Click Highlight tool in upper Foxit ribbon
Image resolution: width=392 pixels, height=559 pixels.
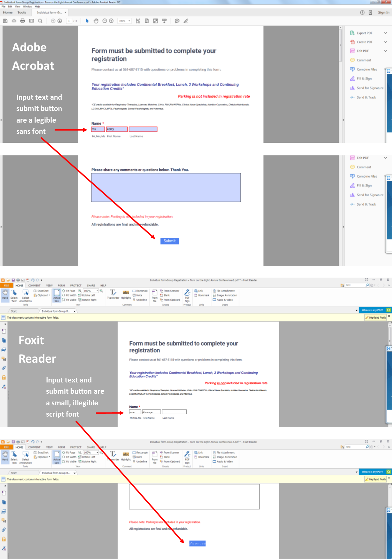[126, 295]
